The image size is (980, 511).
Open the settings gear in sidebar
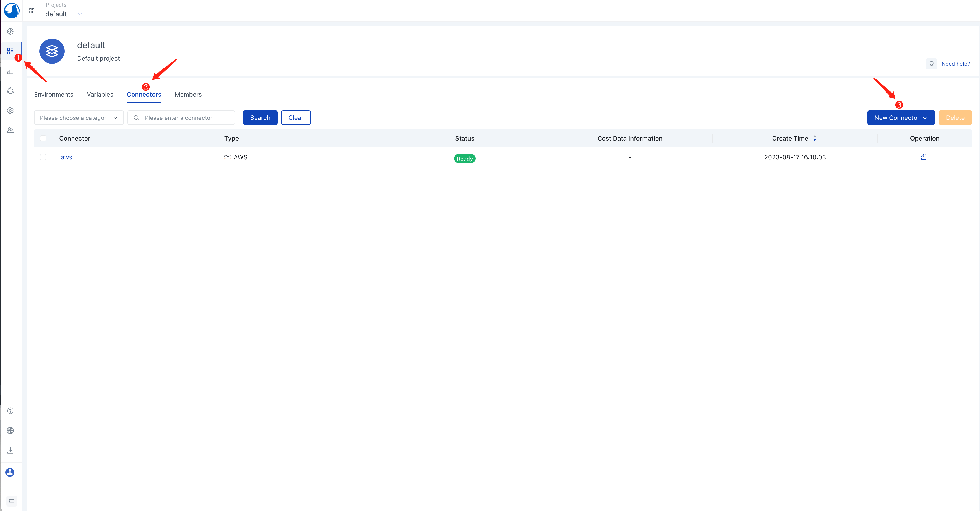[x=10, y=110]
